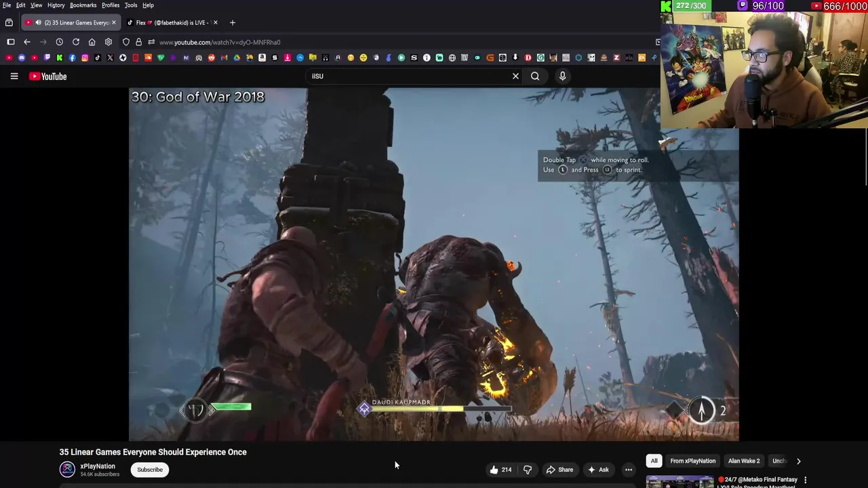Open the History menu

click(56, 5)
